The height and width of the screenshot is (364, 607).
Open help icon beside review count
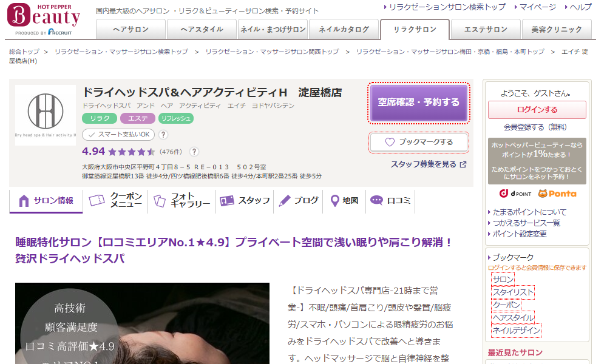tap(194, 152)
